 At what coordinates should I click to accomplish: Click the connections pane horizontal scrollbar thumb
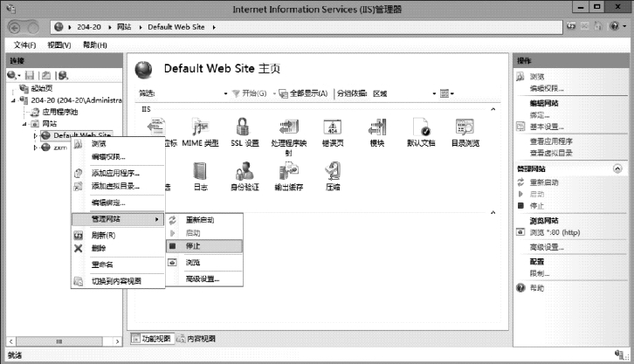pos(59,341)
